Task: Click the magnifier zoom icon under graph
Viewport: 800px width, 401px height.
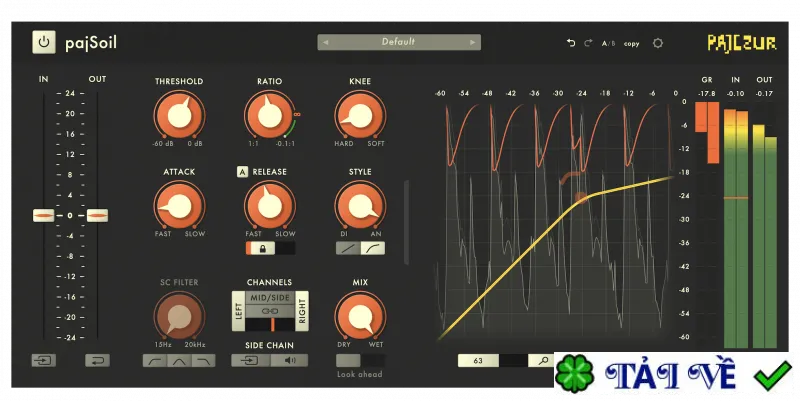Action: tap(543, 361)
